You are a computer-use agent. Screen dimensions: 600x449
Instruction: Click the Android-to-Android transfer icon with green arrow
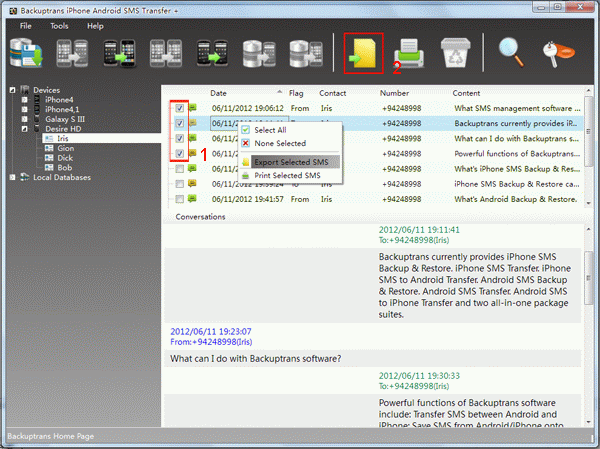(212, 53)
